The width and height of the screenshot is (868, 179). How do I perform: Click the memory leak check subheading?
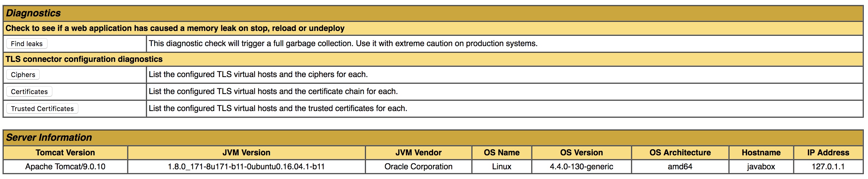coord(175,28)
